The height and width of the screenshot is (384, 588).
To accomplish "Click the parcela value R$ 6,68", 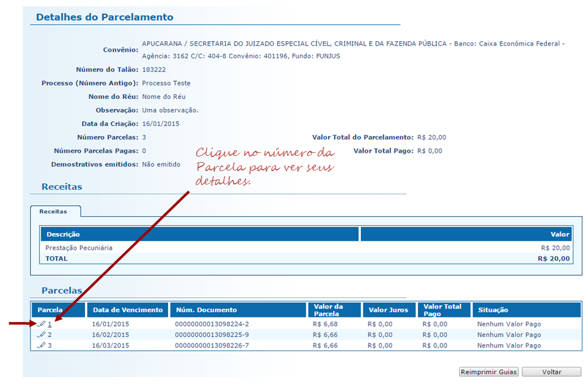I will 325,324.
